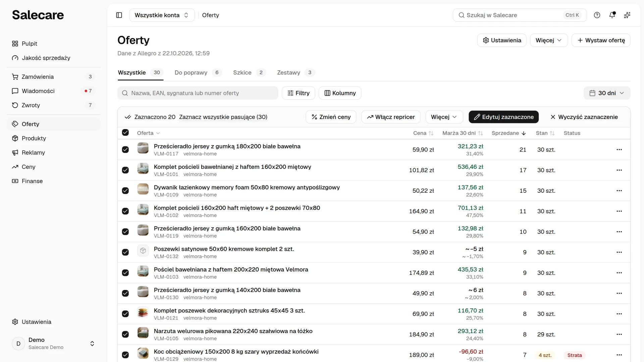Open notifications bell icon
The height and width of the screenshot is (362, 644).
point(612,15)
